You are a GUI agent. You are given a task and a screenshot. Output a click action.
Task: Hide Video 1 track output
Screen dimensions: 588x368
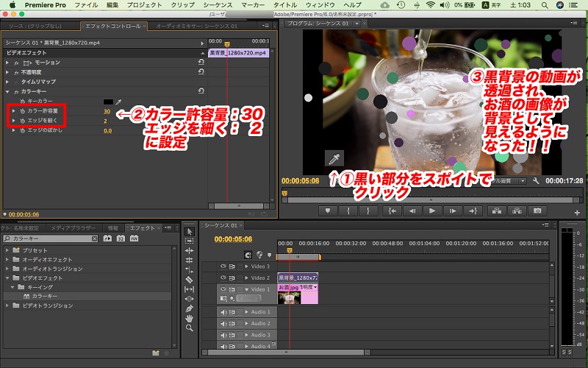pyautogui.click(x=223, y=289)
